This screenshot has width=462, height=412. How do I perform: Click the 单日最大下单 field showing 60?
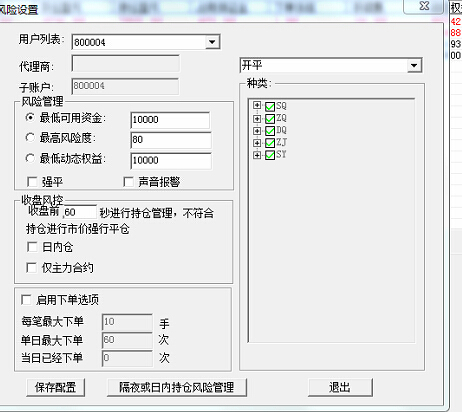coord(127,340)
